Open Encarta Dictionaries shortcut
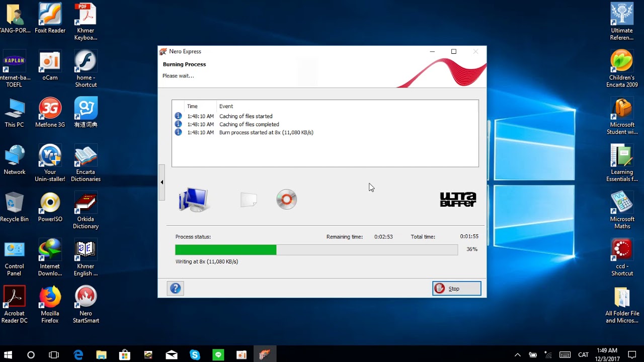This screenshot has width=644, height=362. click(x=86, y=163)
